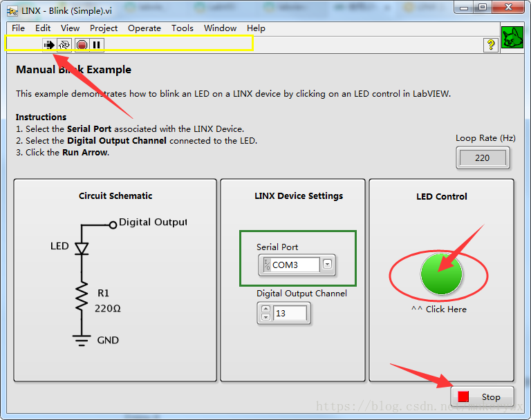Click the 'Serial Port' label
This screenshot has height=420, width=531.
tap(277, 247)
